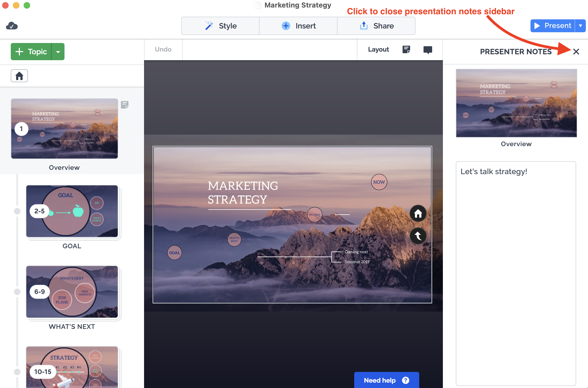Click the cloud sync status icon
Viewport: 588px width, 388px height.
(12, 26)
